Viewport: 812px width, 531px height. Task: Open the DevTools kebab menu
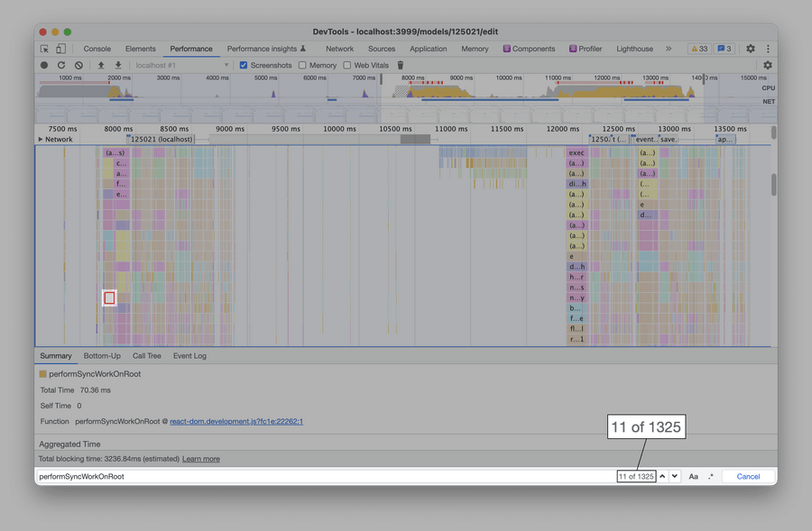coord(768,49)
